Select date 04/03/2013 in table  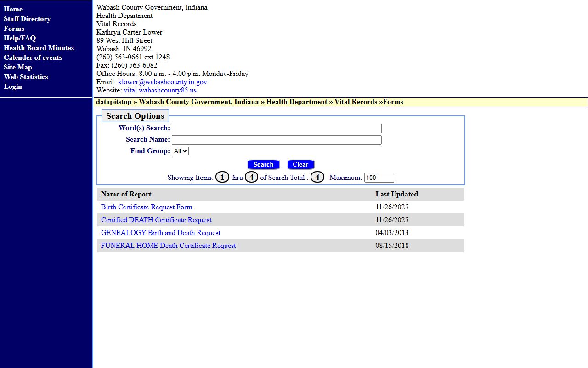click(x=392, y=233)
